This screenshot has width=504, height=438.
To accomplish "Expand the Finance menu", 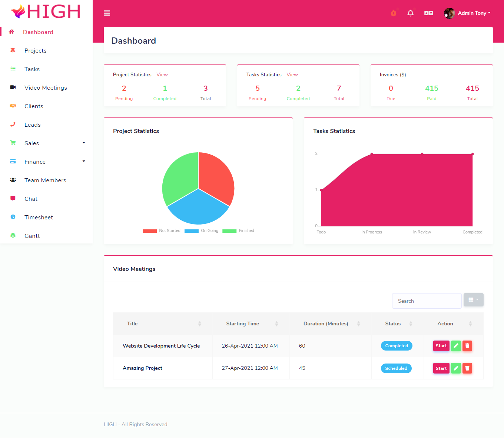I will tap(35, 162).
